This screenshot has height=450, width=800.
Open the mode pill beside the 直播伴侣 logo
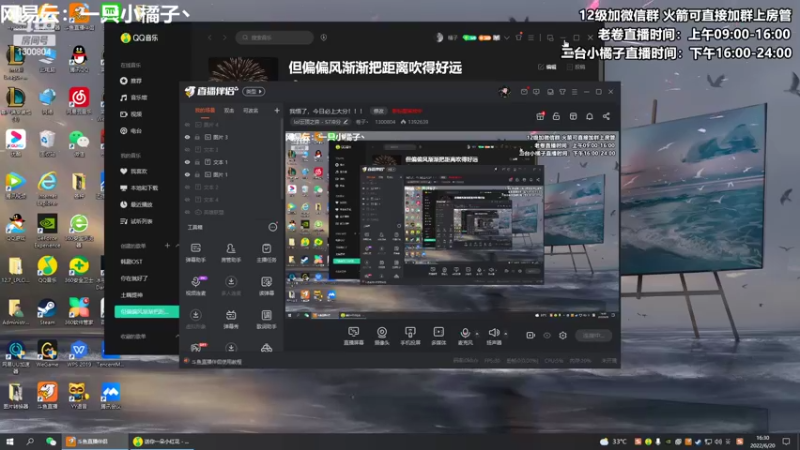[254, 91]
